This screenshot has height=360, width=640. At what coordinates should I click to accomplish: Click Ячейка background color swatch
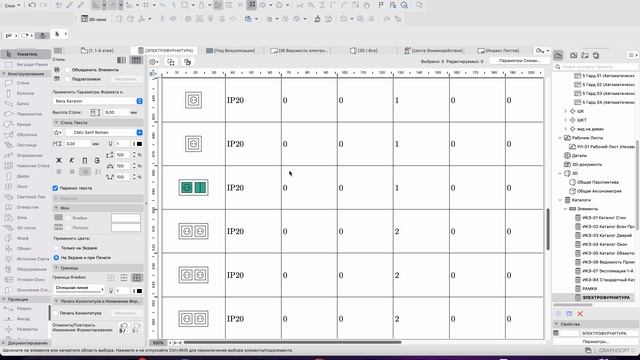tap(126, 218)
